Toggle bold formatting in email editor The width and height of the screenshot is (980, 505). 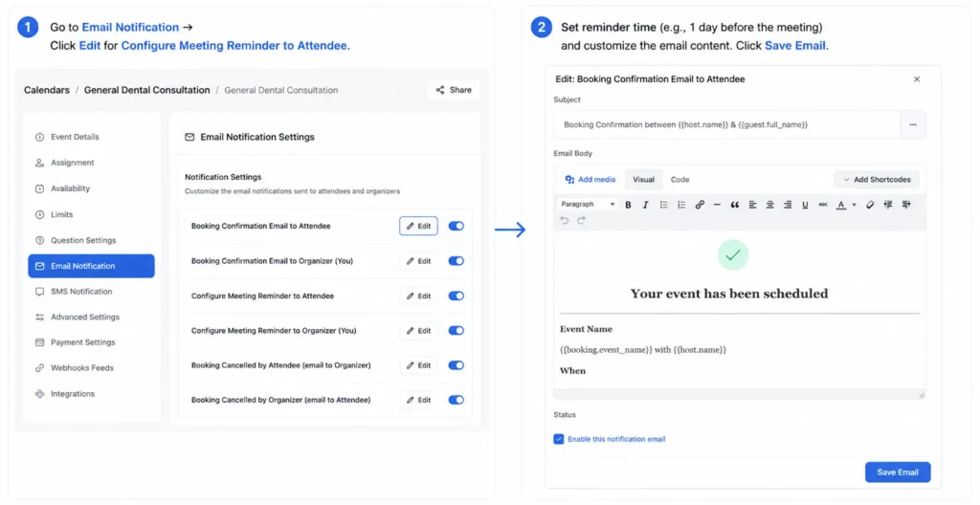(628, 205)
